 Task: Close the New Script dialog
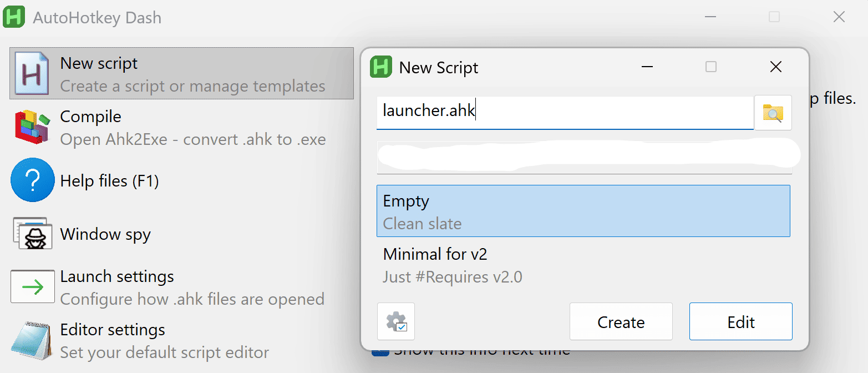tap(776, 67)
